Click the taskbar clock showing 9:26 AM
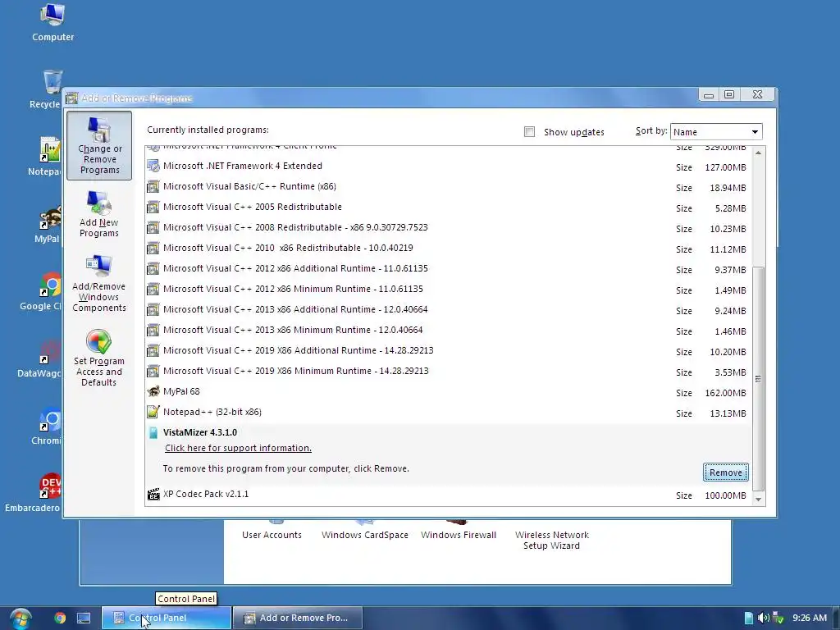The height and width of the screenshot is (630, 840). 810,618
